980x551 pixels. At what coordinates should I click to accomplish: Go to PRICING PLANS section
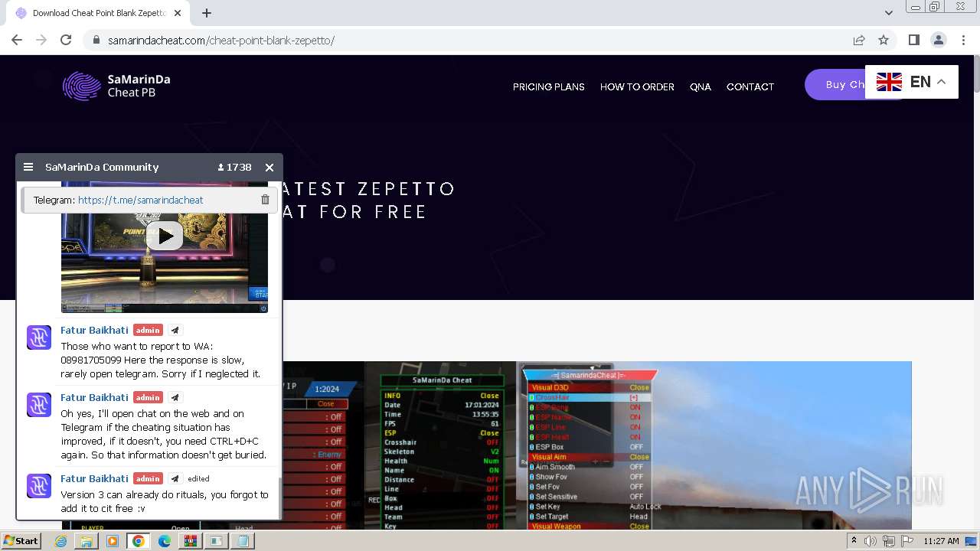coord(549,86)
